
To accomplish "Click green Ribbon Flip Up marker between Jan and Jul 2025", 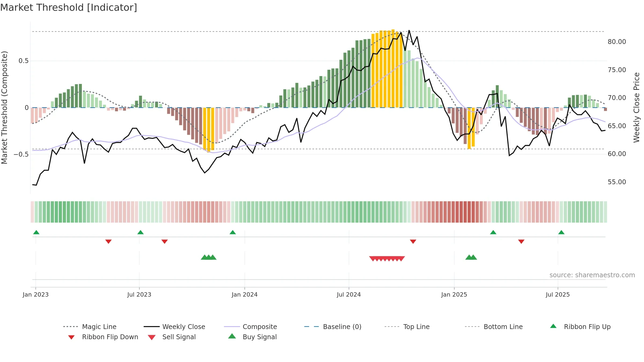I will coord(493,232).
